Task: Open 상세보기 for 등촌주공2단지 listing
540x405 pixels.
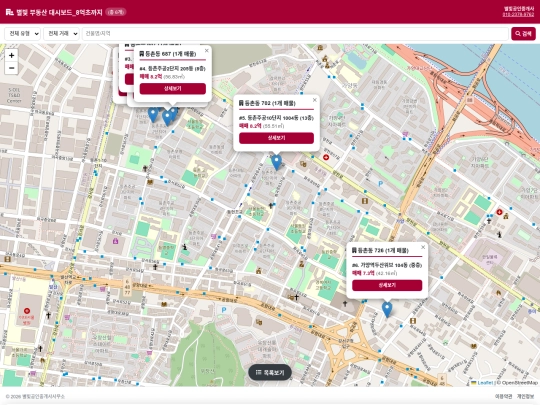Action: [x=173, y=89]
